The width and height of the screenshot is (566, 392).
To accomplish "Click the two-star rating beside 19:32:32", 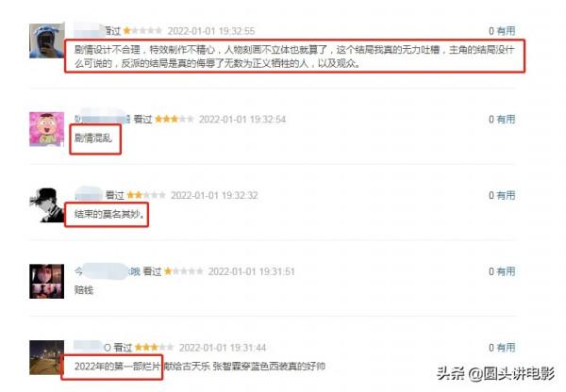I will click(x=146, y=195).
